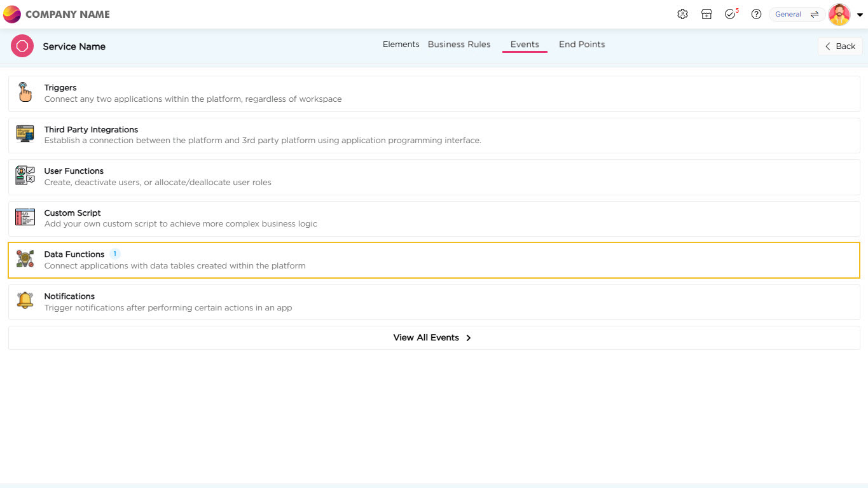This screenshot has width=868, height=488.
Task: Open the Business Rules tab
Action: [x=459, y=45]
